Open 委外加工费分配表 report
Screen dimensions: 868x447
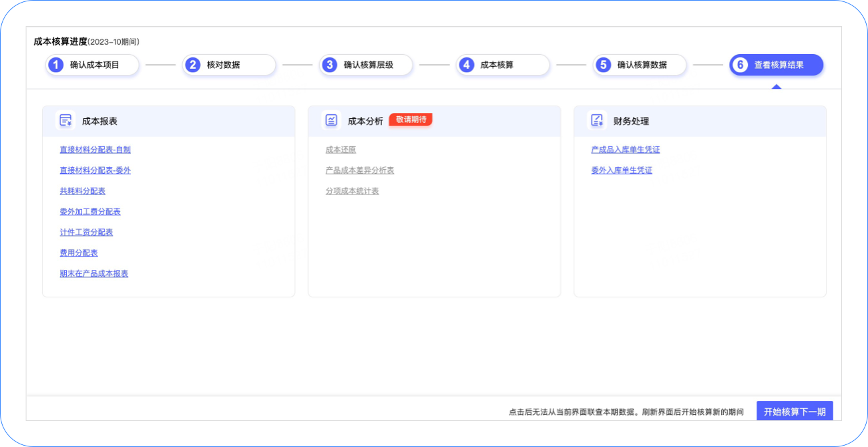(90, 212)
